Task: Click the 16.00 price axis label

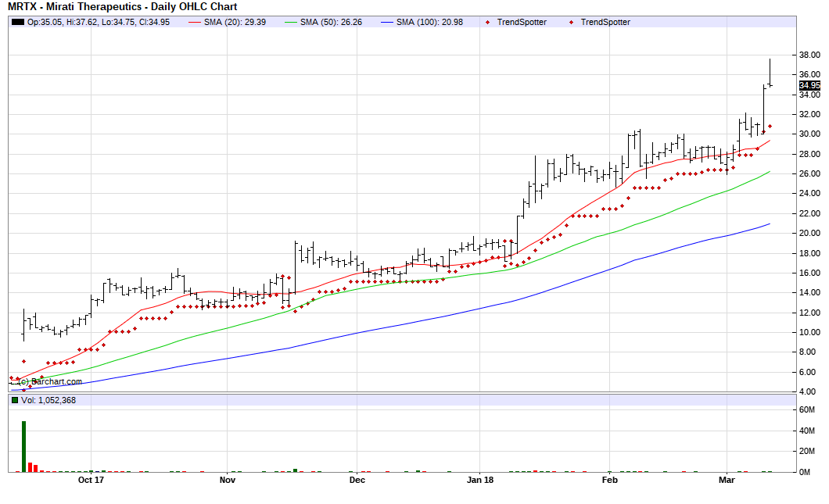Action: coord(809,273)
